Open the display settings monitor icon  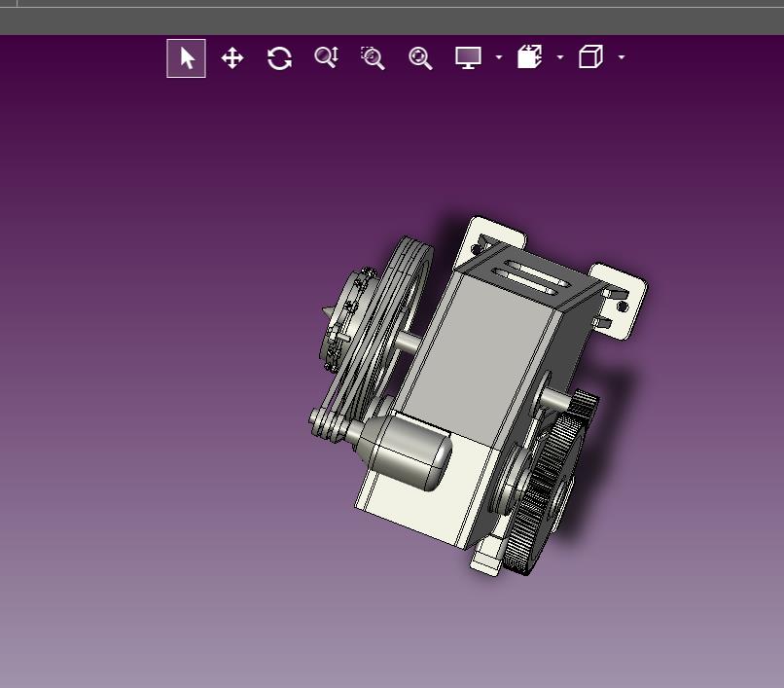pos(469,57)
